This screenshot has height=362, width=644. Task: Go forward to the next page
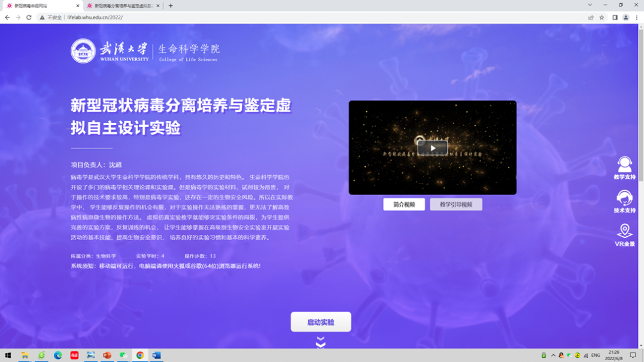[18, 17]
